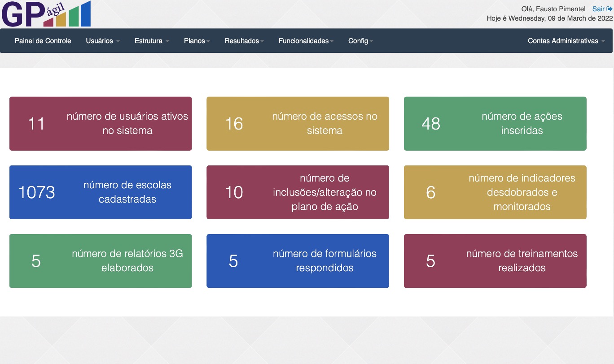This screenshot has height=364, width=614.
Task: Click the GP ágil logo
Action: (46, 14)
